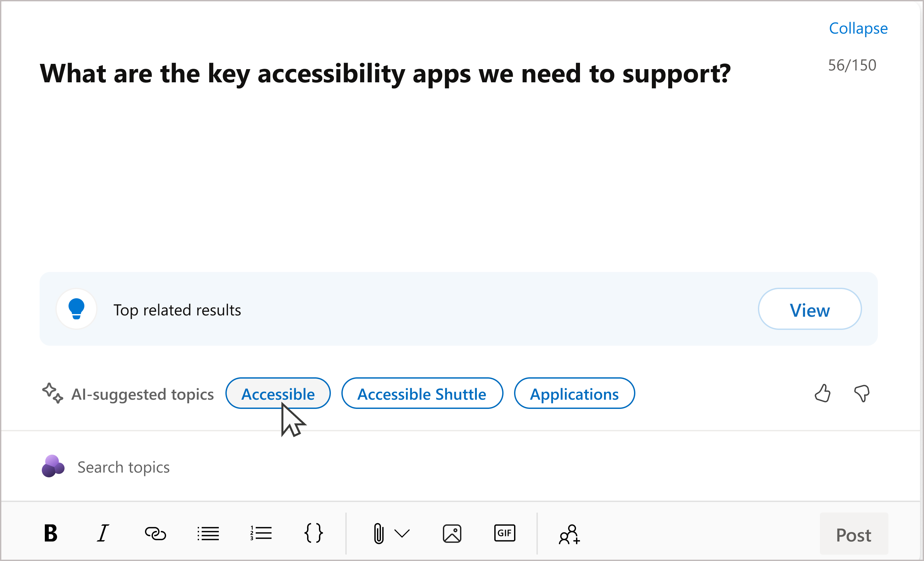Screen dimensions: 924x561
Task: Click the GIF insert icon
Action: click(505, 534)
